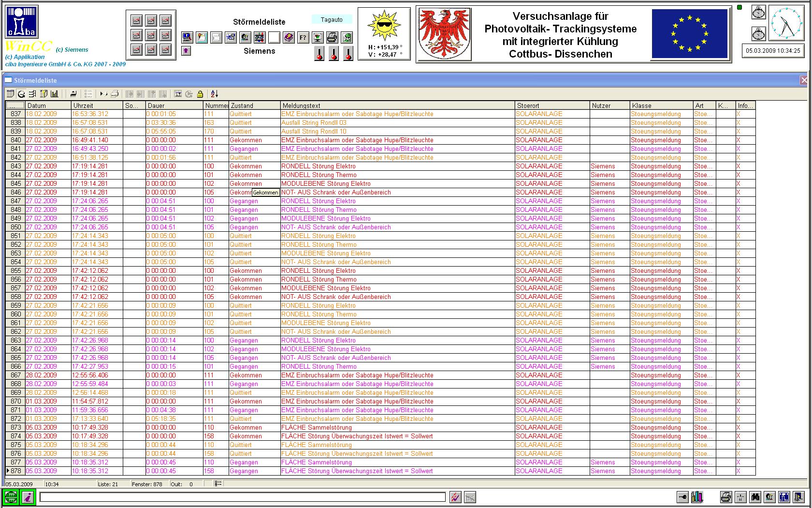Click the leftmost thermometer icon

[x=319, y=54]
